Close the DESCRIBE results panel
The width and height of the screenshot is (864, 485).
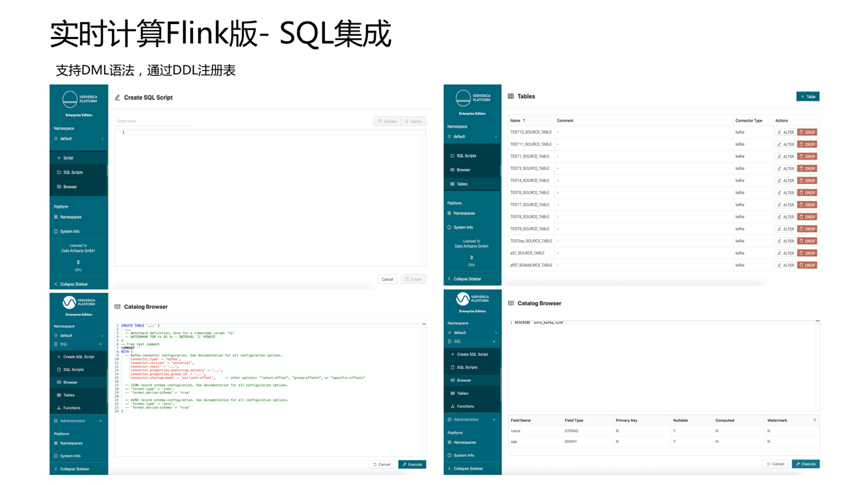coord(814,420)
